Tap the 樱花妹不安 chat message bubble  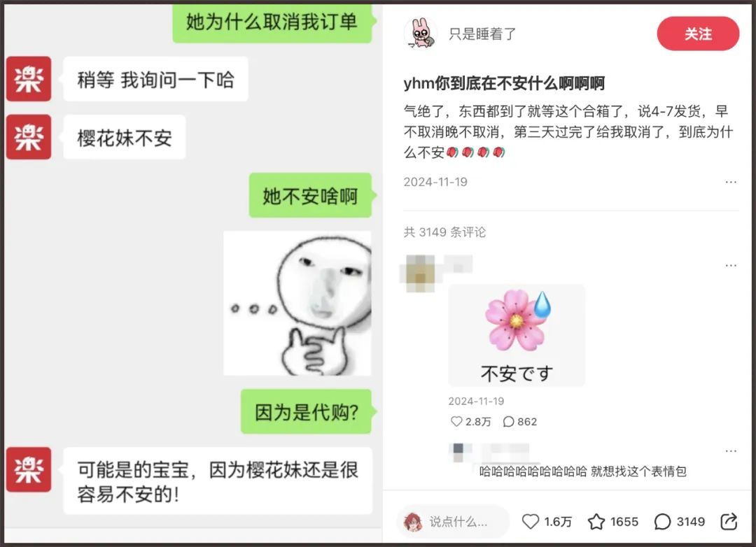pyautogui.click(x=125, y=137)
